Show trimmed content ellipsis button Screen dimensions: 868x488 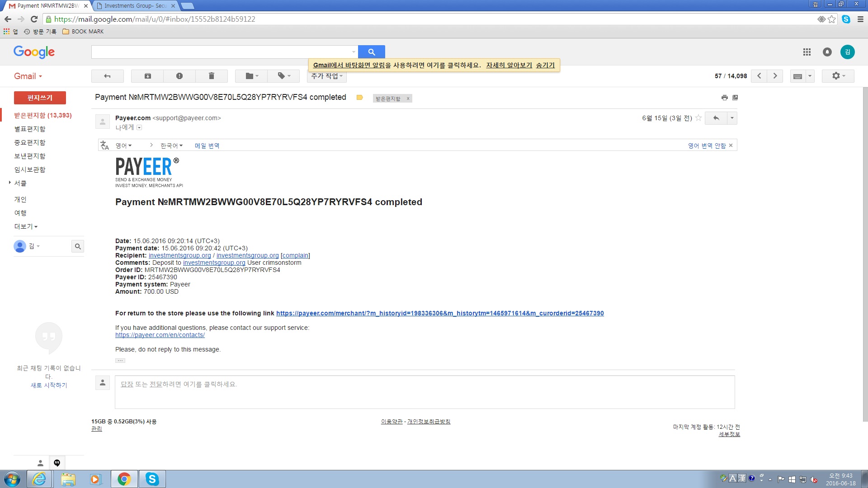pos(120,361)
